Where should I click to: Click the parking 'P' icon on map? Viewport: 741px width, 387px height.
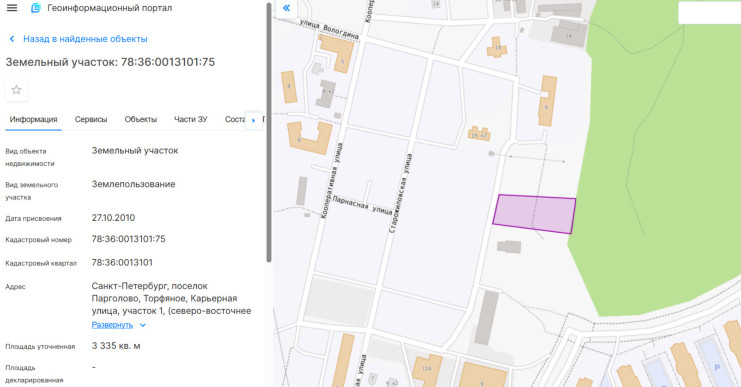(717, 368)
